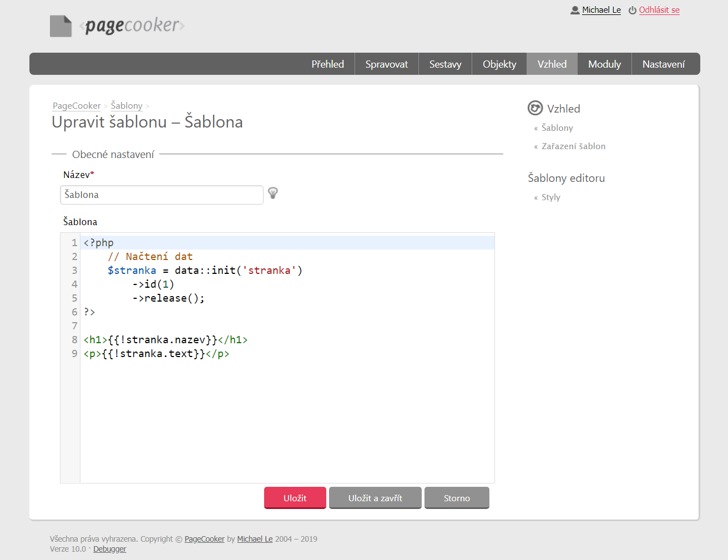Click the power icon next to Odhlásit se

633,10
